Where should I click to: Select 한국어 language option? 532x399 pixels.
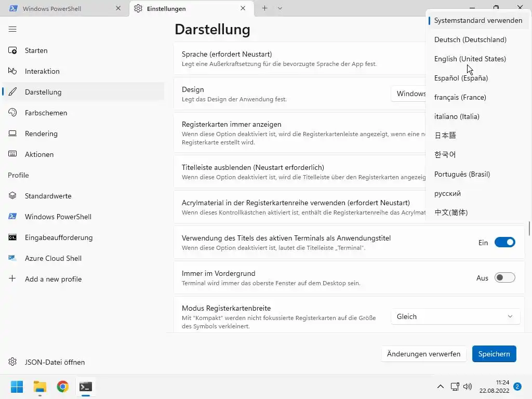(477, 155)
